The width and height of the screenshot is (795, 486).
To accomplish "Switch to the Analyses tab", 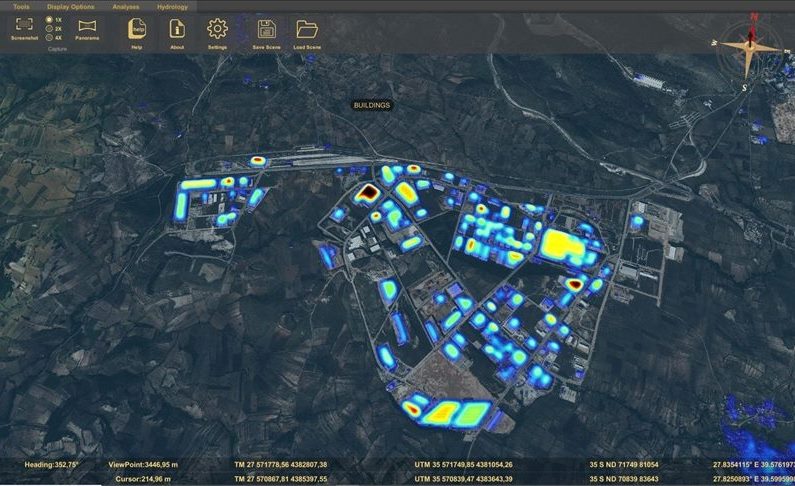I will coord(126,6).
